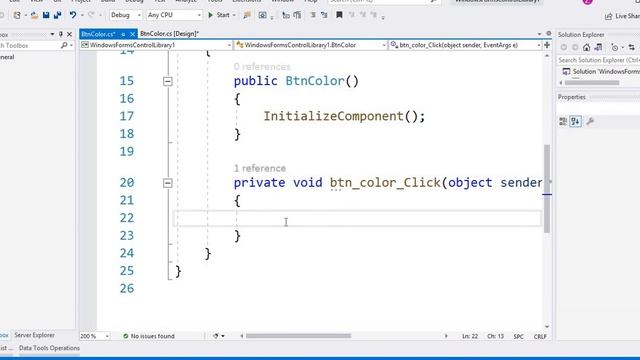Image resolution: width=640 pixels, height=360 pixels.
Task: Click the Bookmark toggle icon in toolbar
Action: click(339, 15)
